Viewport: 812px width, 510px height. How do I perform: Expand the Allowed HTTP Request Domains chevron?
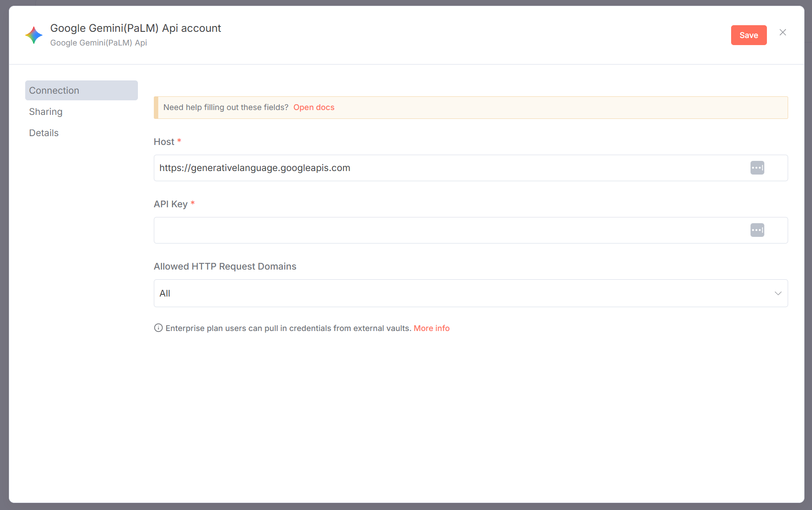pyautogui.click(x=778, y=293)
